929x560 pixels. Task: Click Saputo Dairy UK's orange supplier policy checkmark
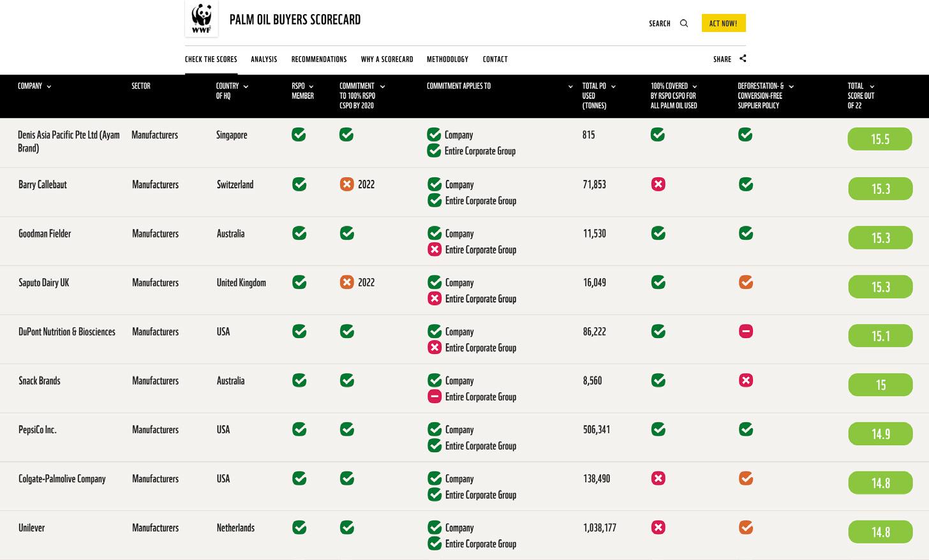coord(745,283)
